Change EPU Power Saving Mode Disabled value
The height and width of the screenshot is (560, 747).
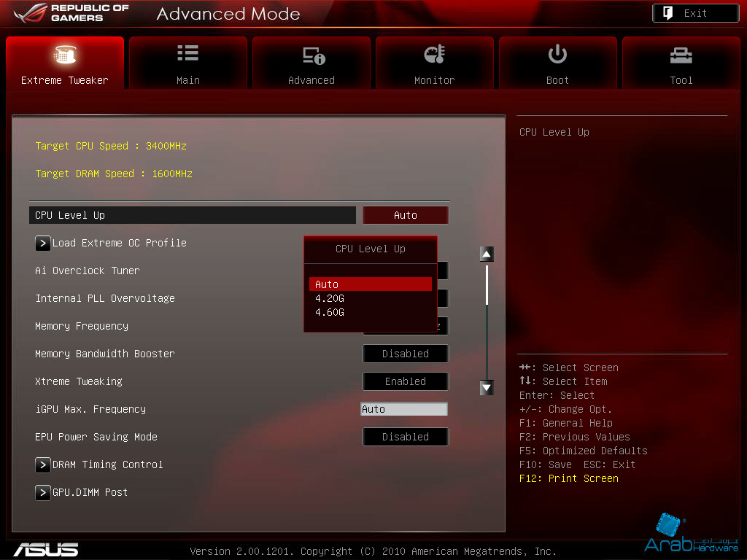(x=406, y=437)
